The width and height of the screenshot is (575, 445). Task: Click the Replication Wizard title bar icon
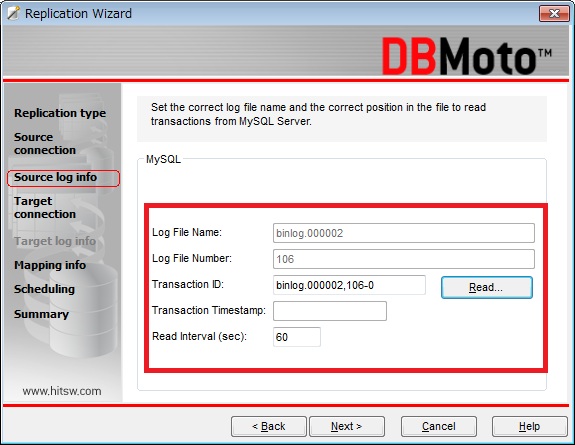coord(13,13)
